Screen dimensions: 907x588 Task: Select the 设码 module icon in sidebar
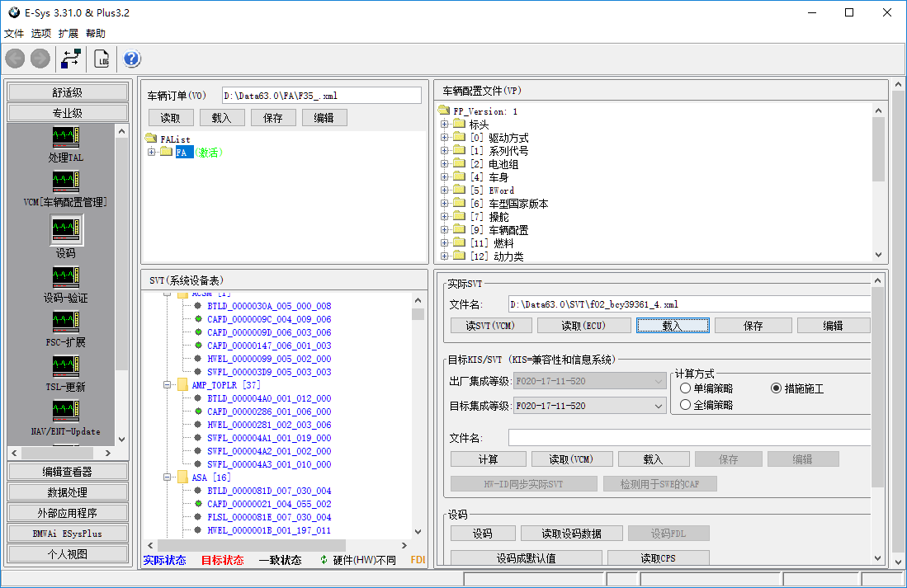click(x=66, y=230)
